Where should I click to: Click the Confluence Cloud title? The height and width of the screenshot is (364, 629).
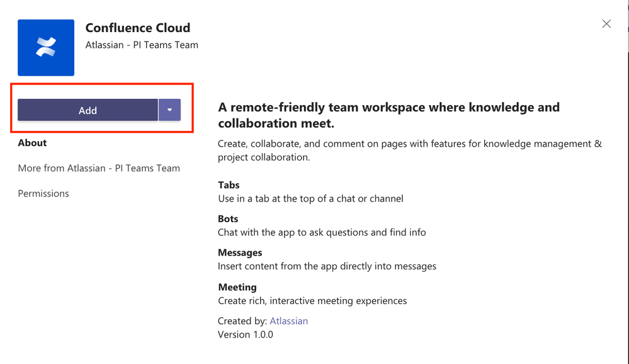coord(138,28)
